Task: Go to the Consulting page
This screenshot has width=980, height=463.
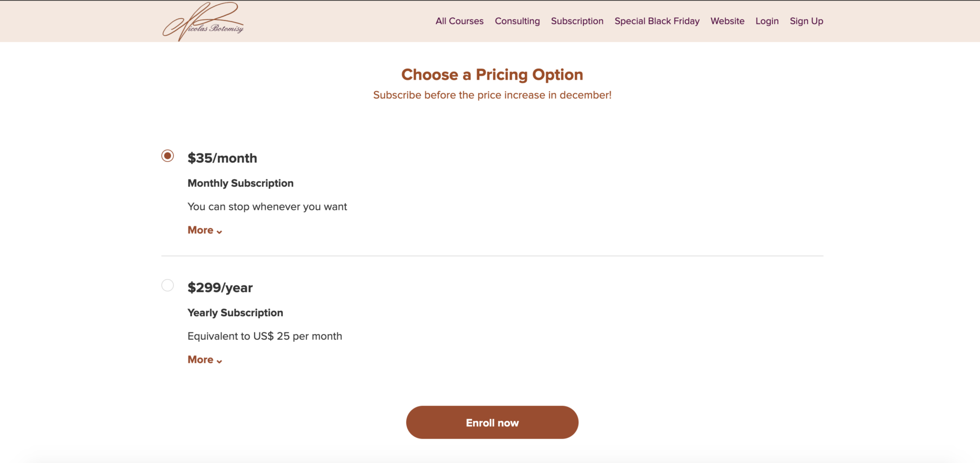Action: pyautogui.click(x=517, y=21)
